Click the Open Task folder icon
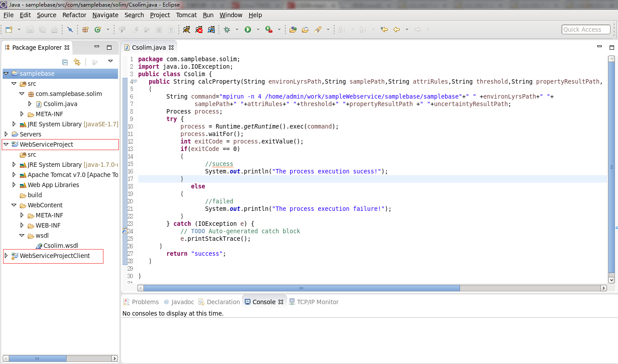 pos(305,29)
